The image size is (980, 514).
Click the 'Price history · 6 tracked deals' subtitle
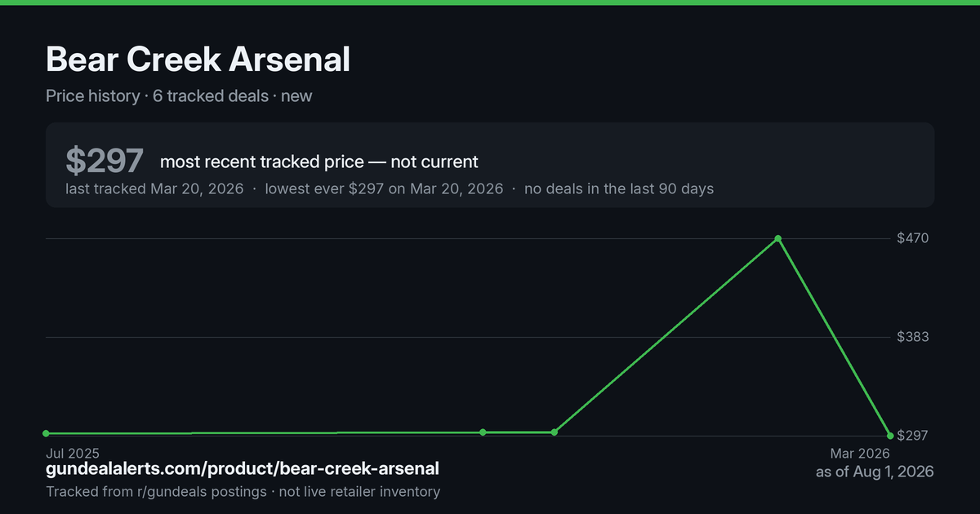(x=158, y=95)
